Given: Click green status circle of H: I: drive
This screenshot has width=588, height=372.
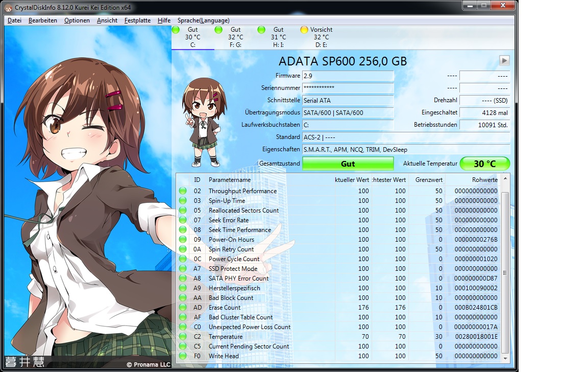Looking at the screenshot, I should click(x=261, y=30).
